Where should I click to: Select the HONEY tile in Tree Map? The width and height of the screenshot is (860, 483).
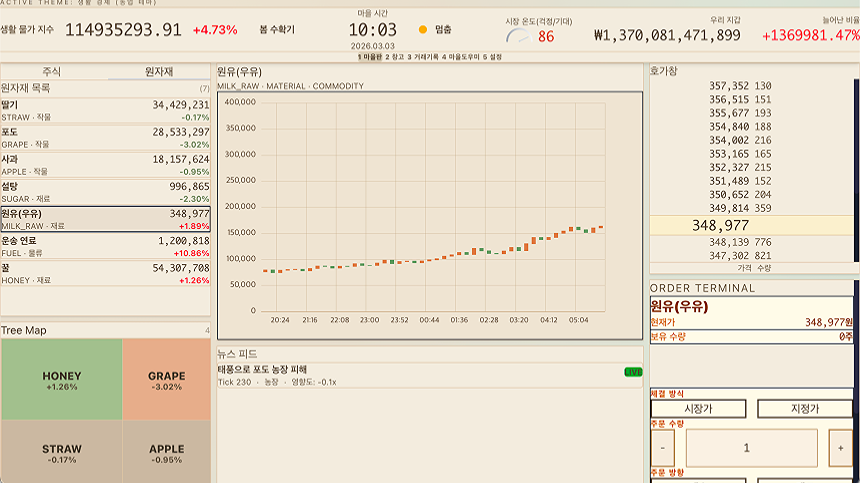point(62,380)
